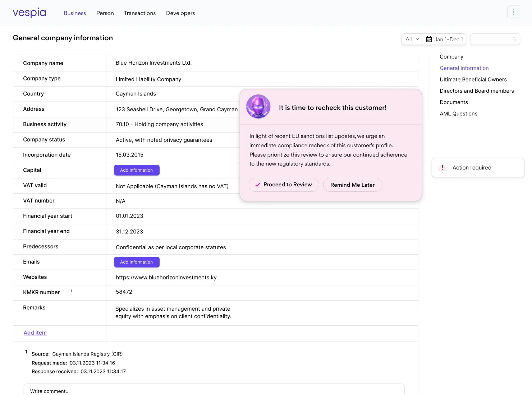Image resolution: width=532 pixels, height=395 pixels.
Task: Click the exclamation icon in Action required badge
Action: (442, 167)
